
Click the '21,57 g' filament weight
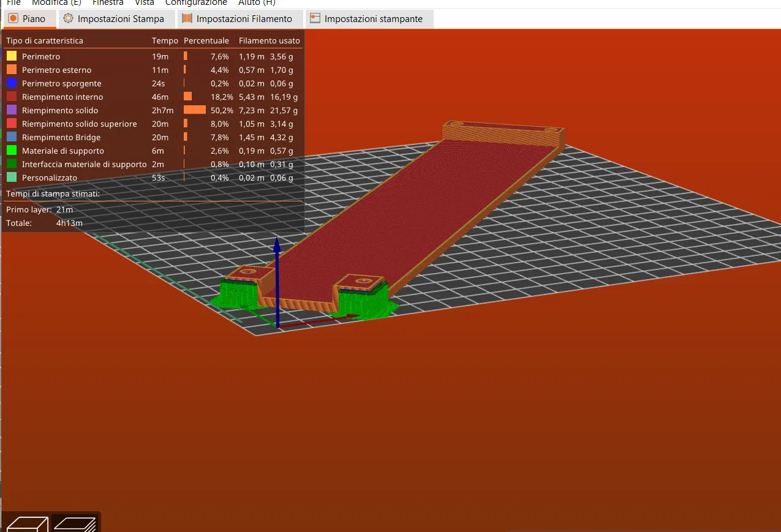[284, 110]
